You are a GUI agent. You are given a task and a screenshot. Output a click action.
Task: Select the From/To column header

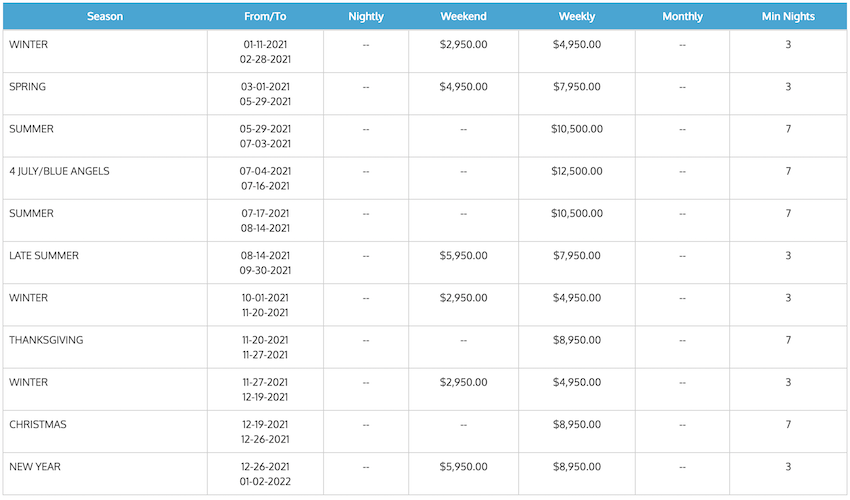[265, 16]
